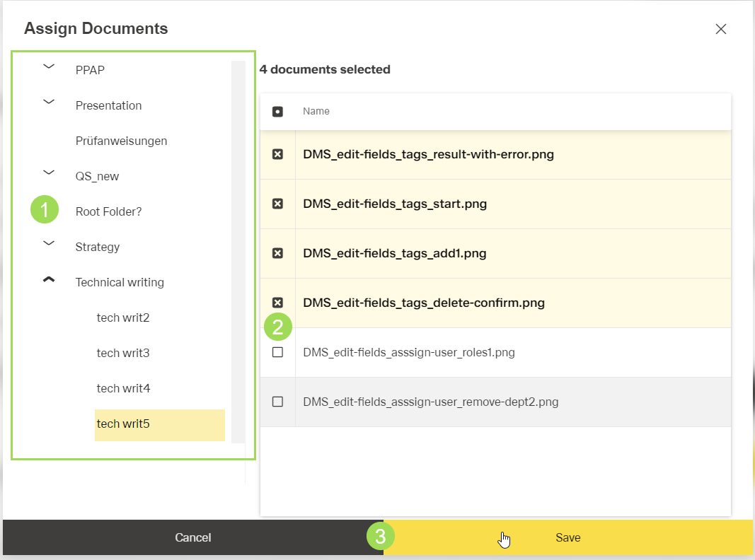The image size is (755, 560).
Task: Check DMS_edit-fields_asssign-user_roles1.png checkbox
Action: coord(277,352)
